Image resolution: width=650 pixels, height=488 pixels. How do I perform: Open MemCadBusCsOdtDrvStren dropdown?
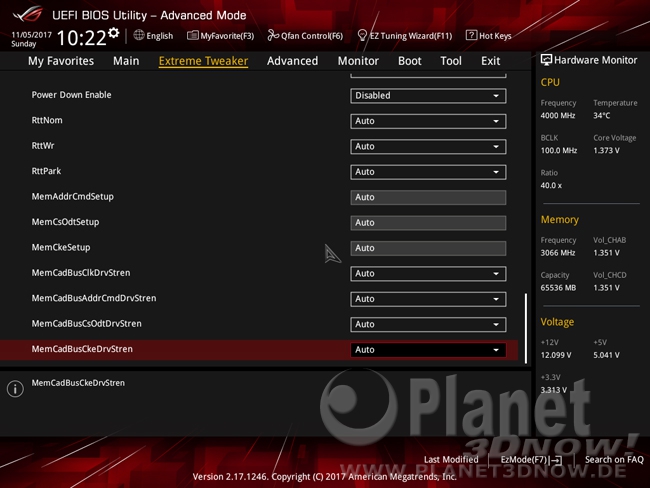click(x=428, y=324)
